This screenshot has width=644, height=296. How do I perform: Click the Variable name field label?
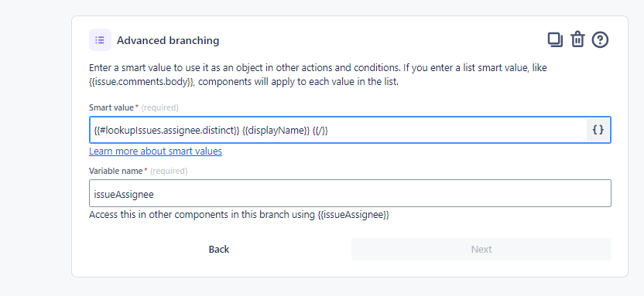[116, 171]
